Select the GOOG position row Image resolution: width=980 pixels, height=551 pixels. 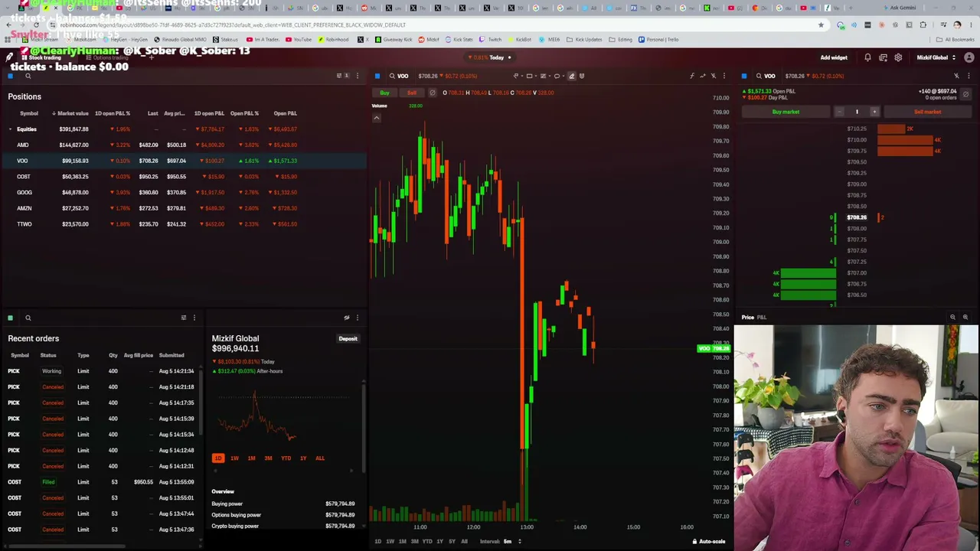tap(184, 192)
